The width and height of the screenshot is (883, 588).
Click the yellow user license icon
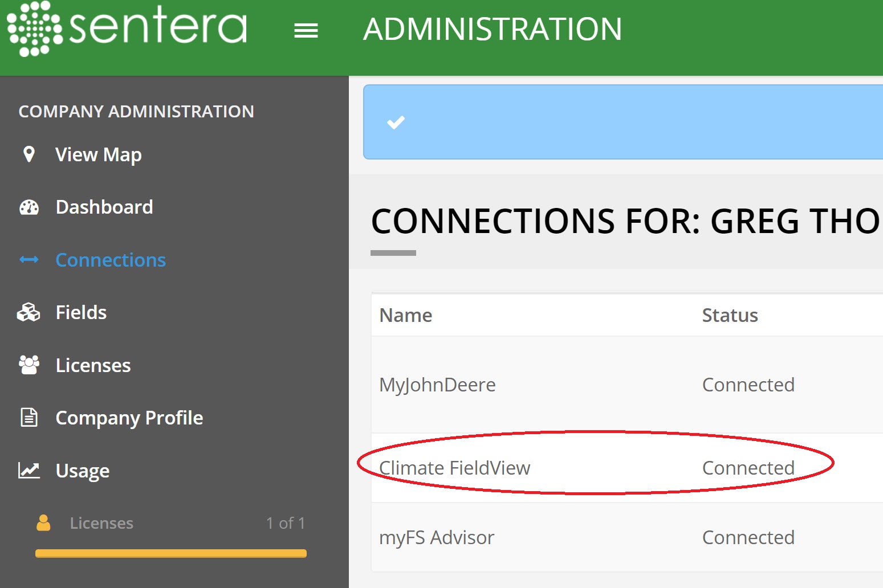[43, 522]
